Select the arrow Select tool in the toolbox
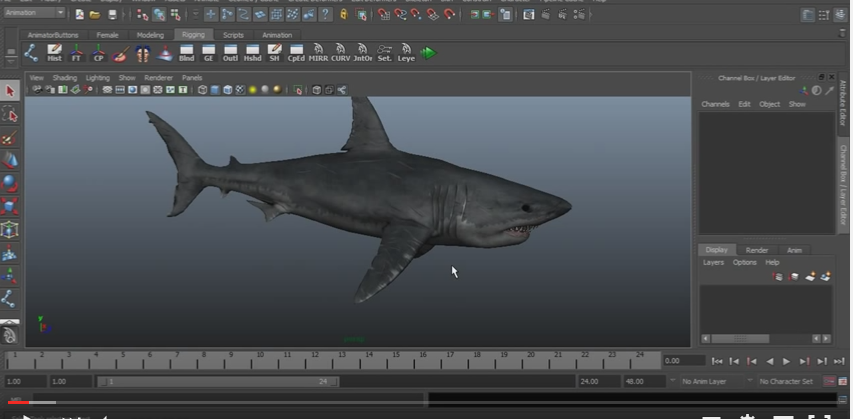The width and height of the screenshot is (853, 419). coord(10,92)
